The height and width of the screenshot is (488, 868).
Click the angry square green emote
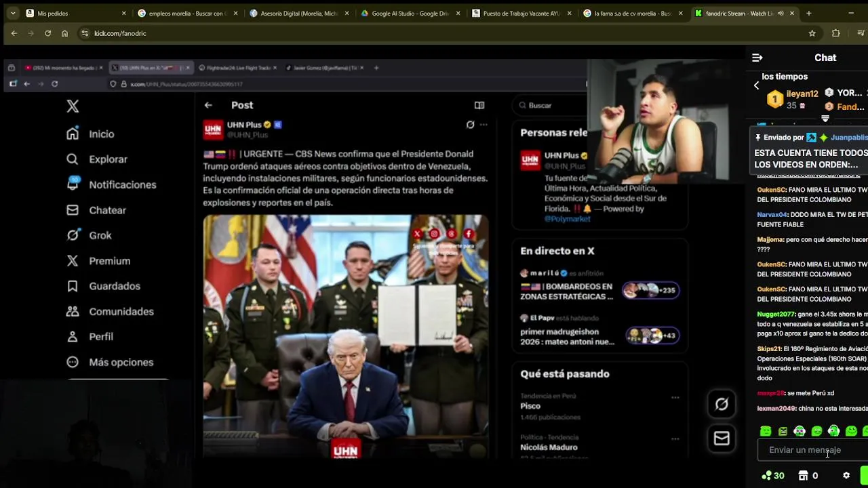tap(783, 431)
